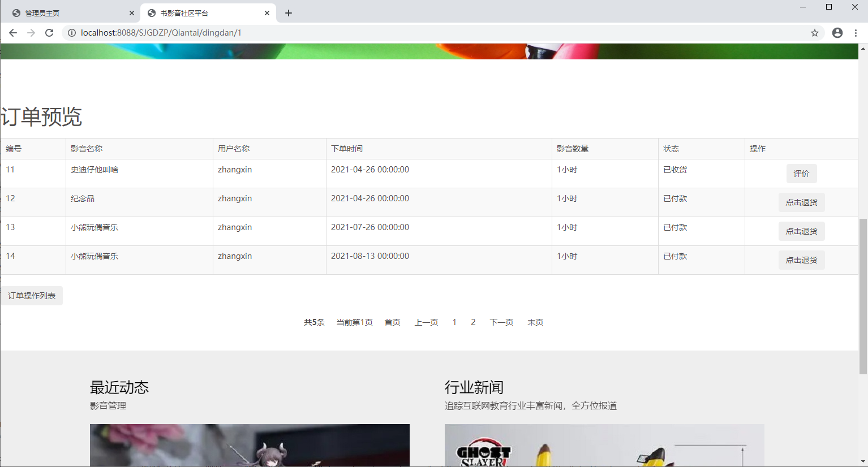This screenshot has width=868, height=467.
Task: Click 点击退货 for order 12
Action: coord(801,202)
